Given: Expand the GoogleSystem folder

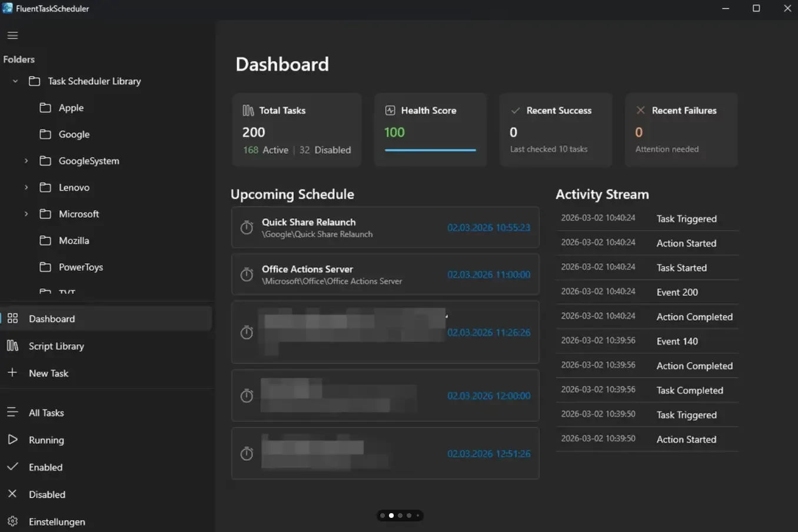Looking at the screenshot, I should click(26, 161).
